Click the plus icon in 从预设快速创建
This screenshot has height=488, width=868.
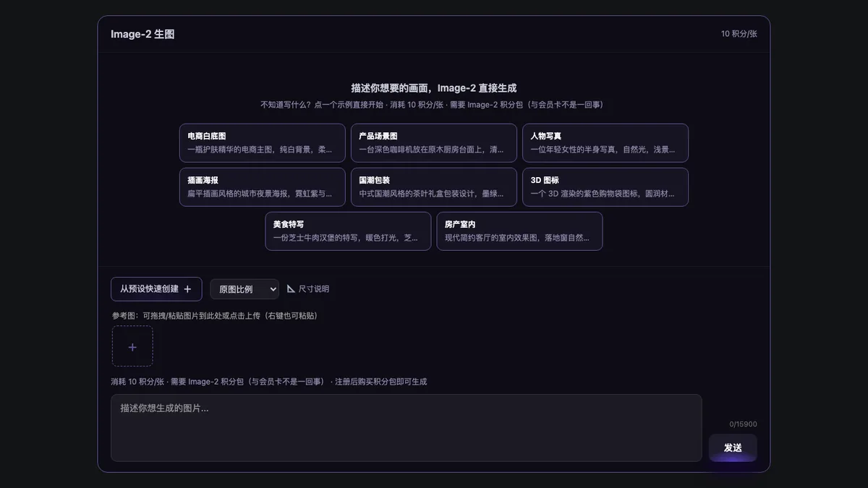pos(187,289)
